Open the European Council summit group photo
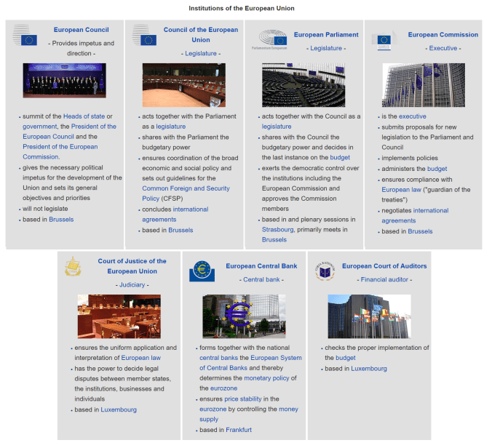The height and width of the screenshot is (448, 492). click(64, 81)
